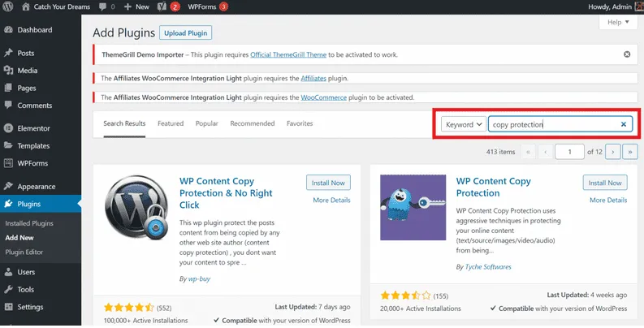The height and width of the screenshot is (328, 644).
Task: Clear the copy protection search text
Action: click(624, 124)
